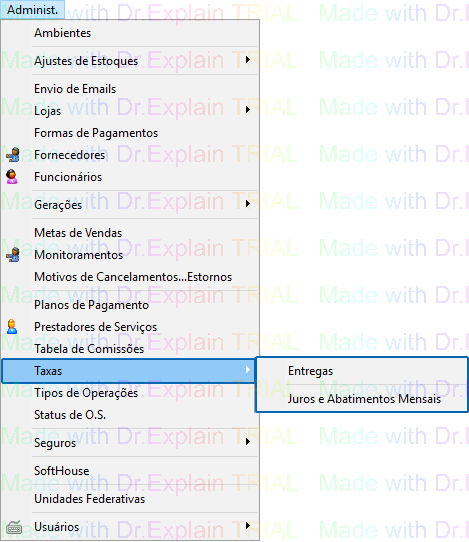Expand the Lojas submenu arrow
469x542 pixels.
click(x=247, y=110)
